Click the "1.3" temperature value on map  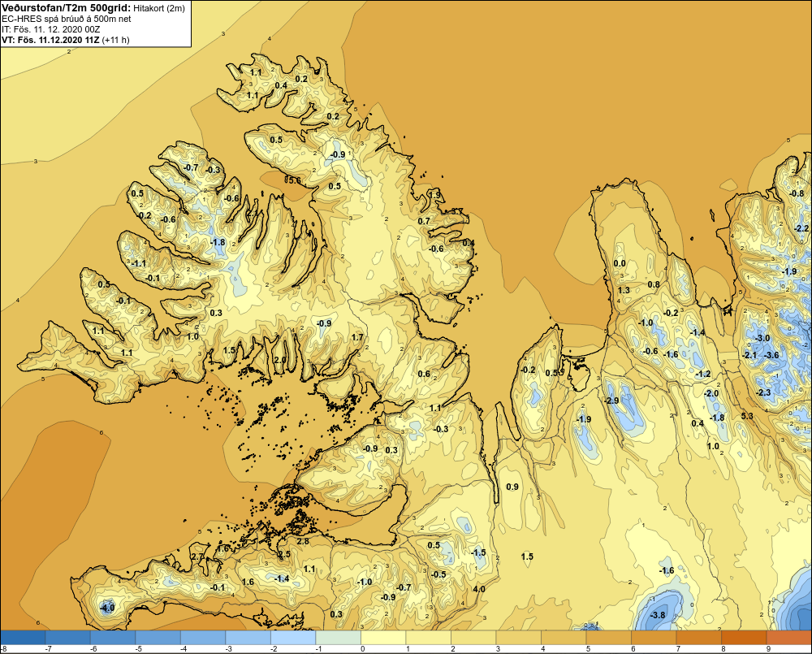click(624, 290)
